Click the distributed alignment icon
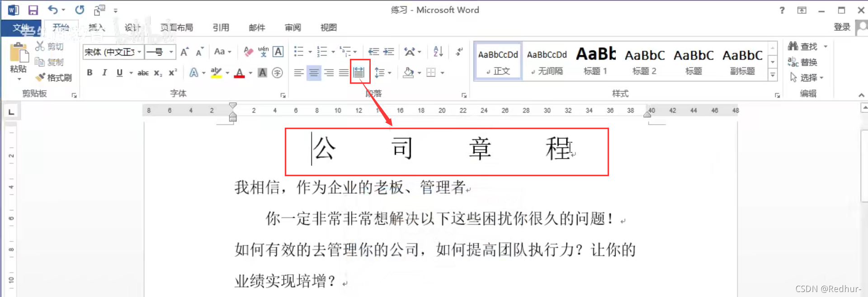The image size is (868, 297). pos(359,72)
